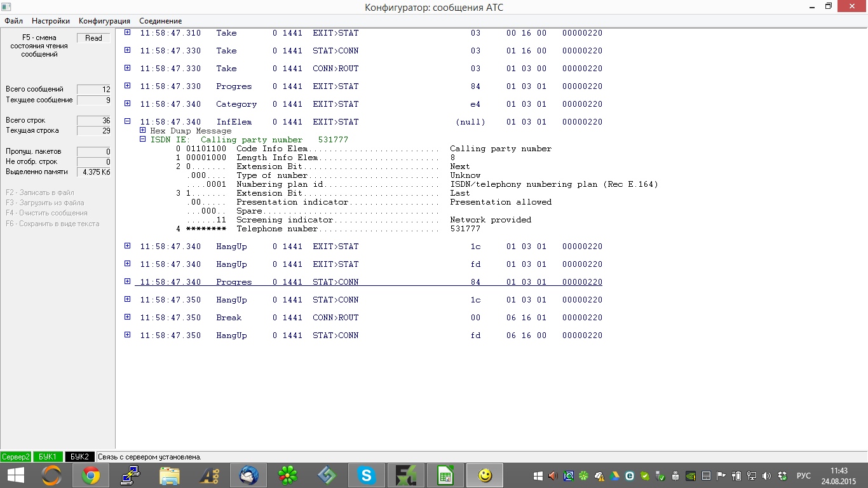868x488 pixels.
Task: Expand the HangUp STAT>CONN row with code fd
Action: point(127,335)
